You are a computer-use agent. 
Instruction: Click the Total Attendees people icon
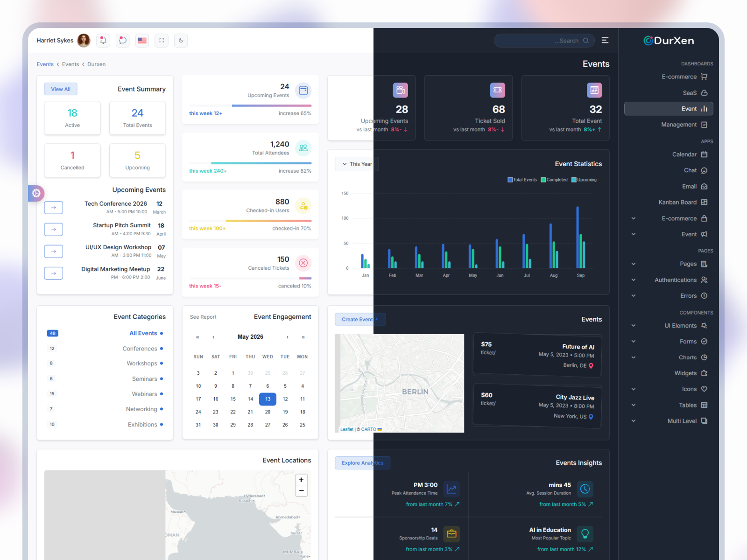coord(303,148)
